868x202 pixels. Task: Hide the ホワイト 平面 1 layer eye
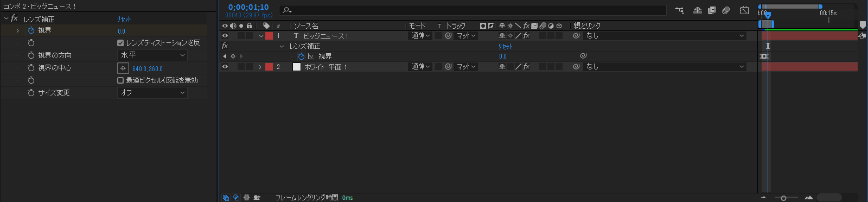tap(225, 67)
